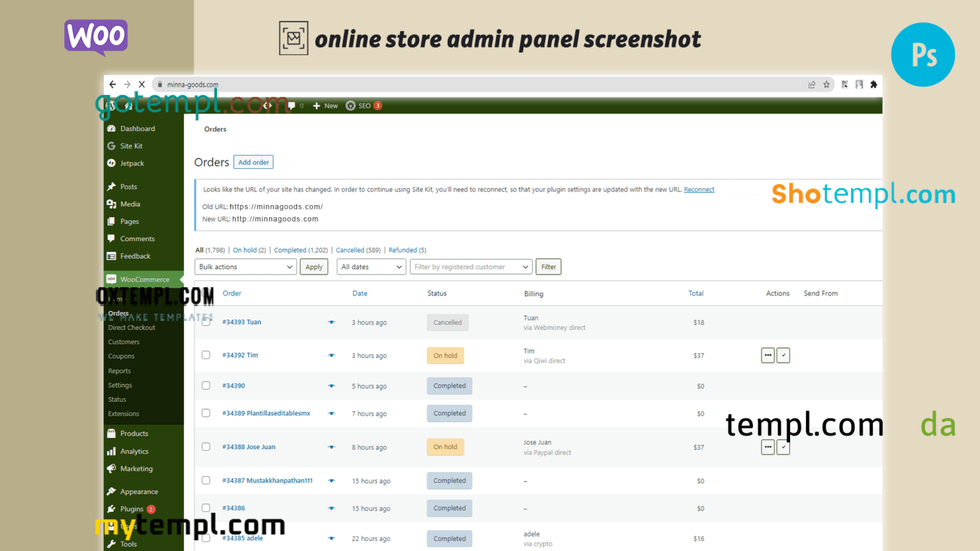Click the browser back arrow
Viewport: 980px width, 551px height.
113,84
